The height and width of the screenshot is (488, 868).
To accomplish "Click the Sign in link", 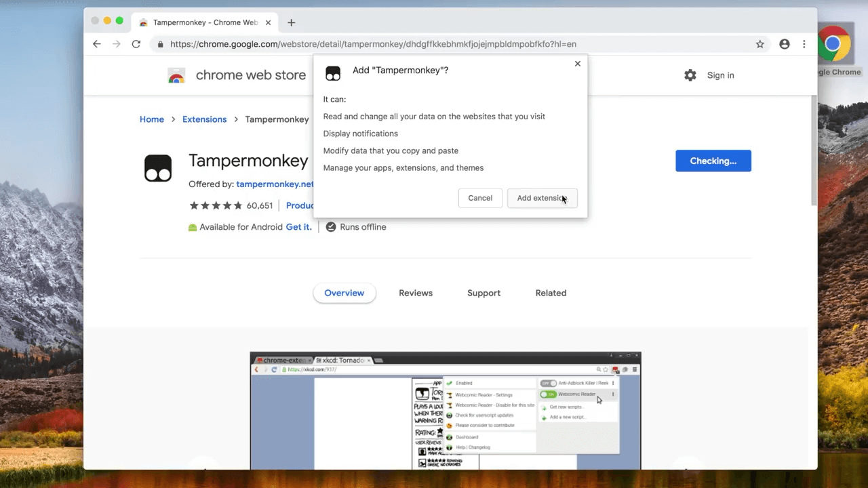I will tap(720, 75).
